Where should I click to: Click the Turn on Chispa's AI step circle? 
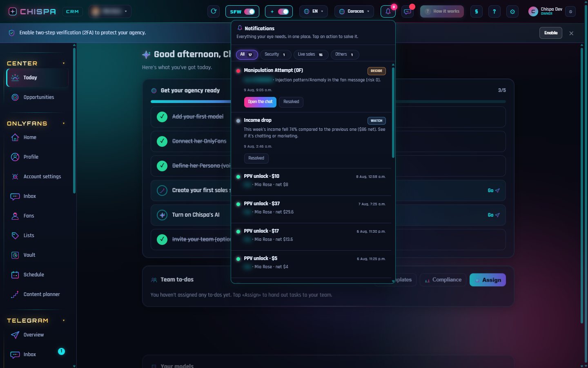coord(162,215)
